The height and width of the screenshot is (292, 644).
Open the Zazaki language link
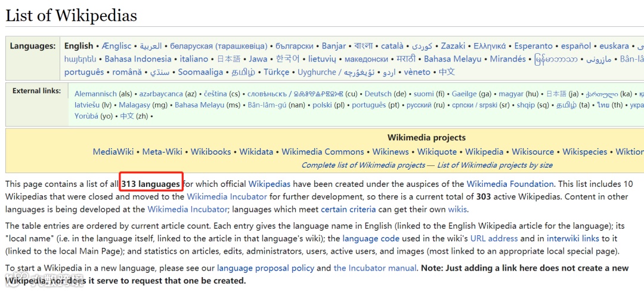coord(453,46)
